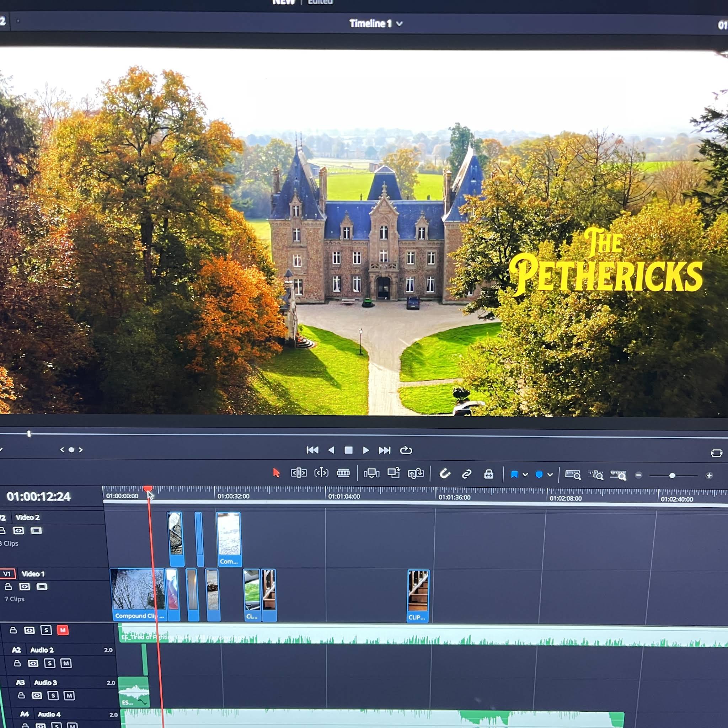
Task: Open the flag color dropdown chevron
Action: pyautogui.click(x=526, y=473)
